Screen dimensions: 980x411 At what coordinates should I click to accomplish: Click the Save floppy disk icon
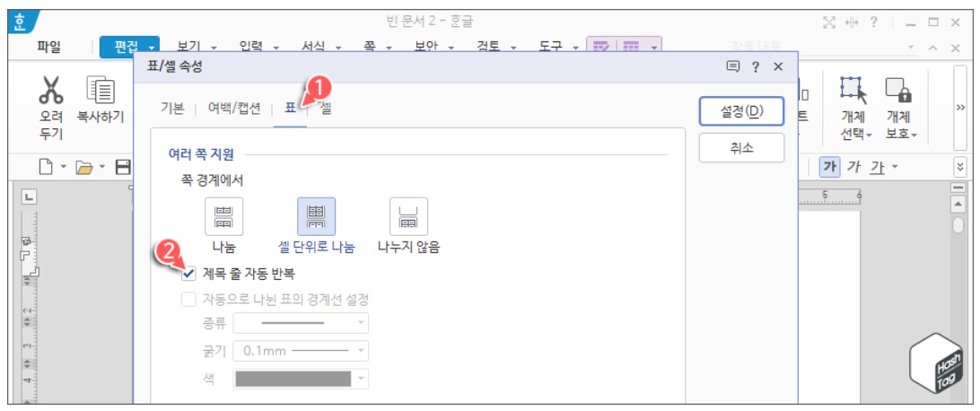click(124, 167)
